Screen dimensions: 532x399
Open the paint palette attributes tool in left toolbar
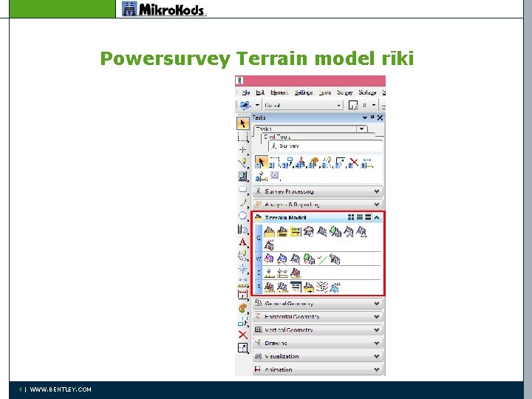point(242,308)
